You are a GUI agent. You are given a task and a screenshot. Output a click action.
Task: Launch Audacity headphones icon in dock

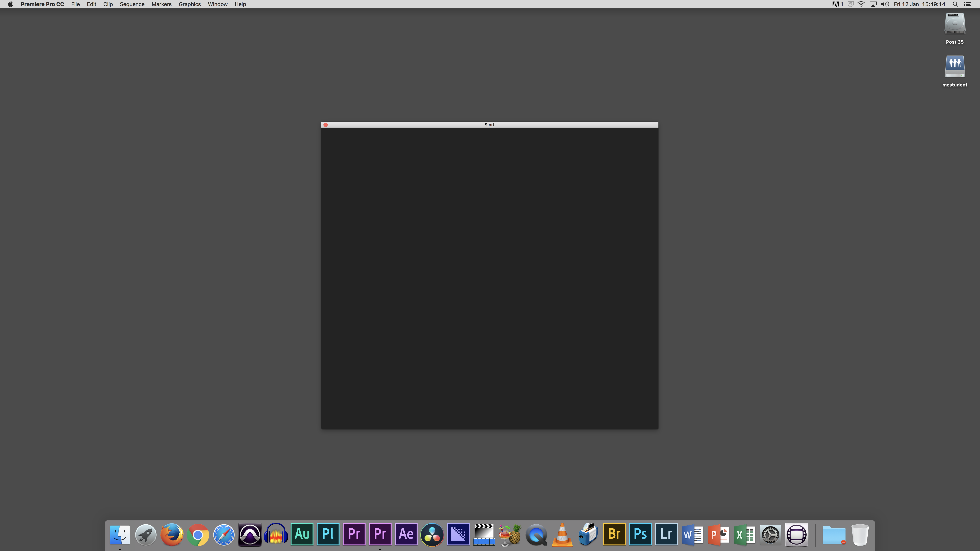276,534
